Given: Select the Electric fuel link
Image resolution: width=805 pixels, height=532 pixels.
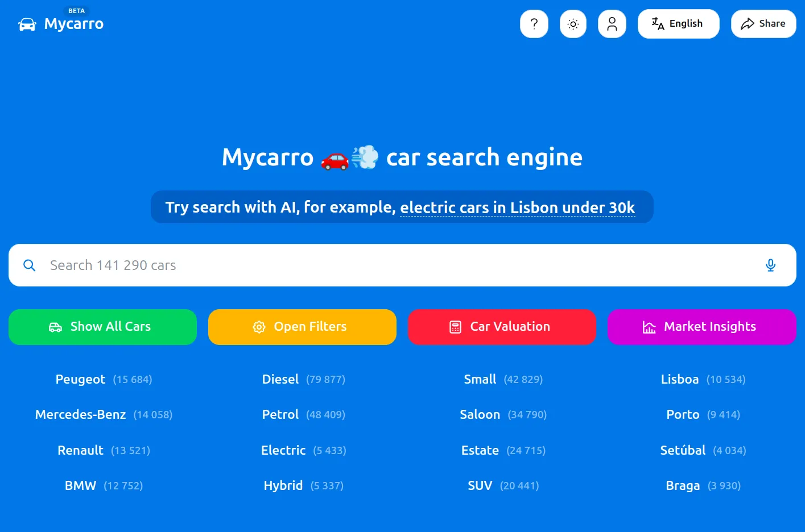Looking at the screenshot, I should tap(283, 450).
